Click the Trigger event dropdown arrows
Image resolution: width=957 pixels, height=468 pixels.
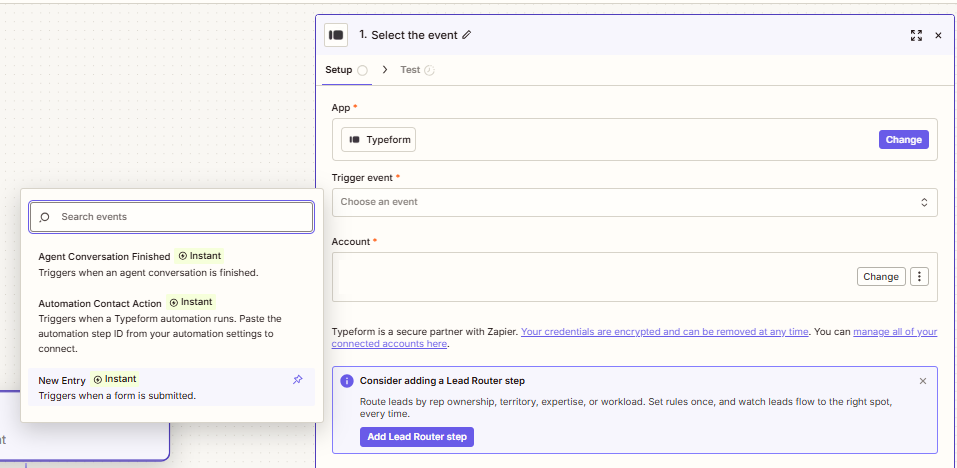924,202
